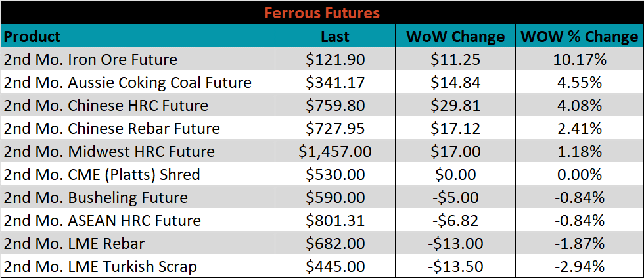644x278 pixels.
Task: Click the $727.95 Chinese Rebar last price
Action: coord(335,129)
